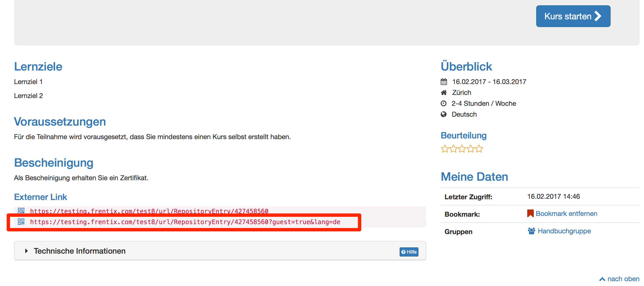
Task: Click the clock icon beside 2-4 Stunden
Action: (444, 103)
